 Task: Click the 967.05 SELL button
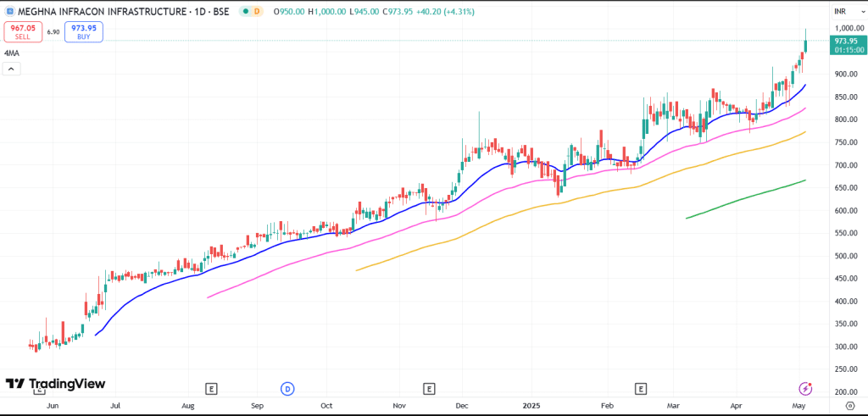pos(23,32)
